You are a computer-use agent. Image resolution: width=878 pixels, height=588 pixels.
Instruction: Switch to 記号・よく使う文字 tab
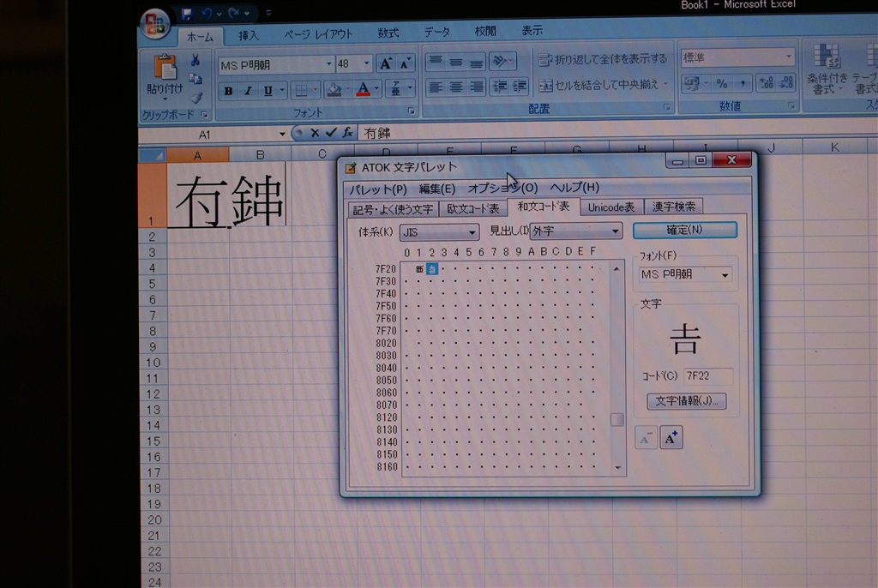click(393, 209)
